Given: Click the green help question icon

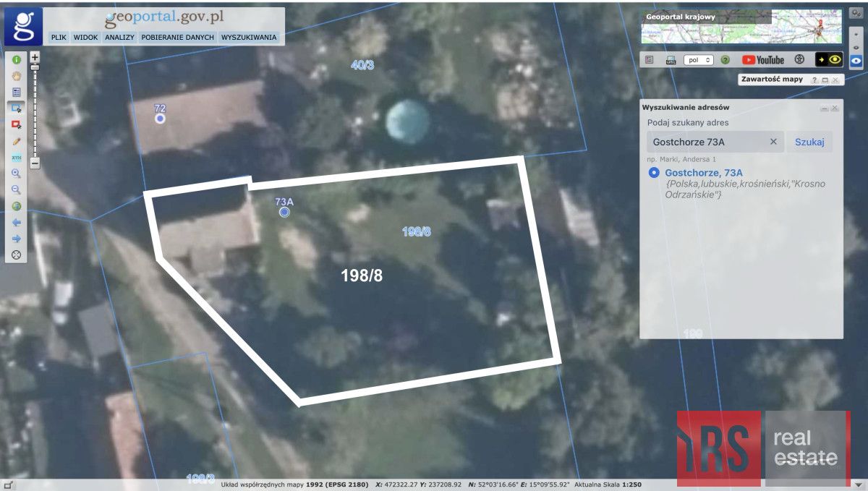Looking at the screenshot, I should coord(726,60).
